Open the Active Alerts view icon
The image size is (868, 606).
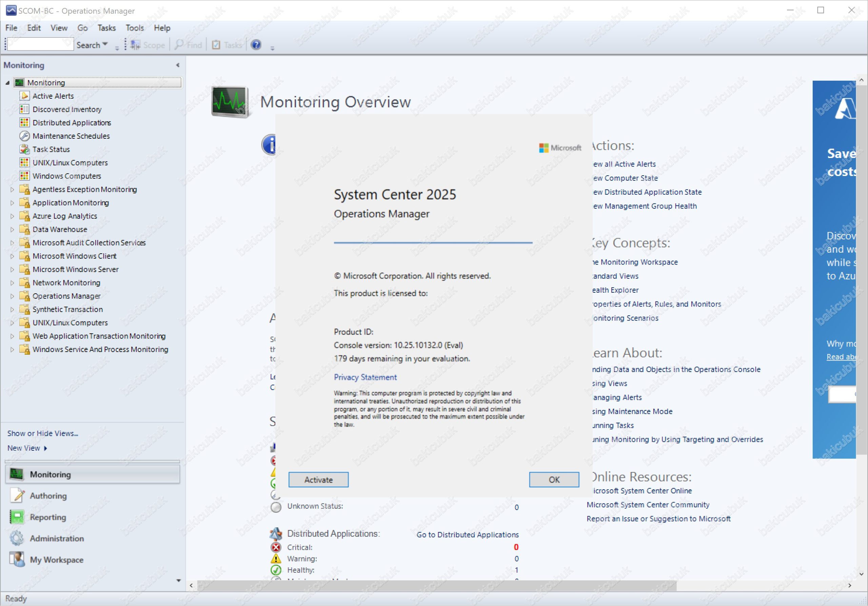pyautogui.click(x=24, y=96)
